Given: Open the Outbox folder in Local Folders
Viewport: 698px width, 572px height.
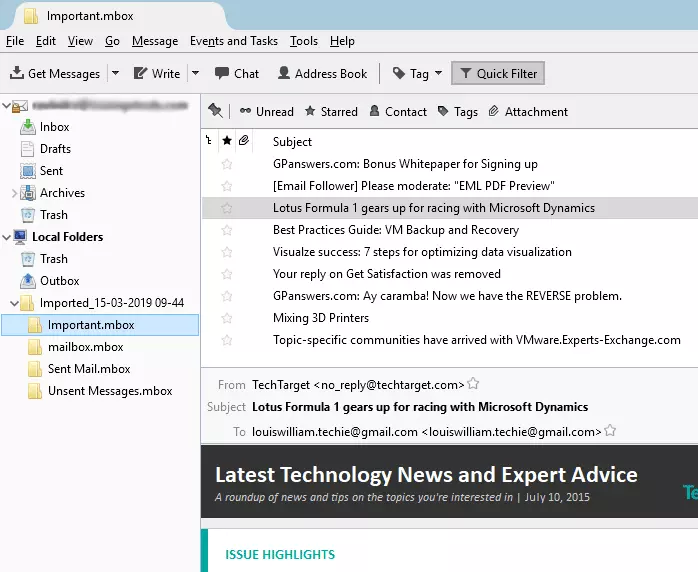Looking at the screenshot, I should click(x=59, y=281).
